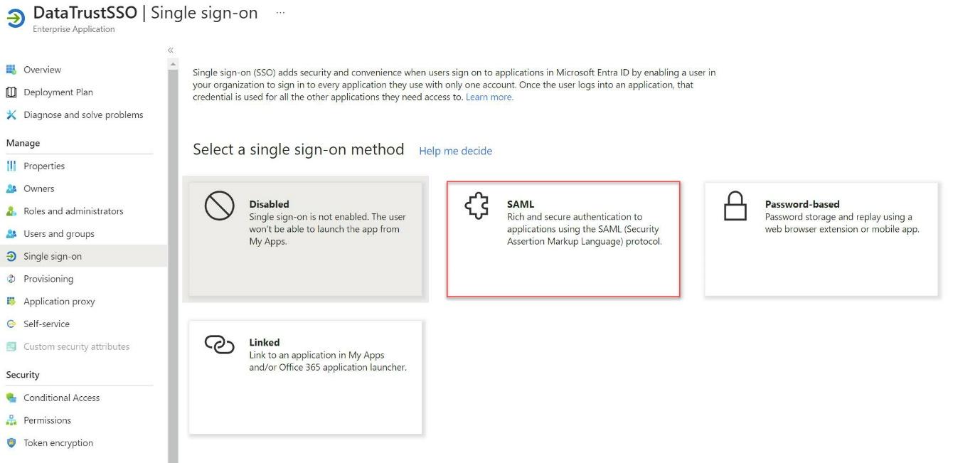Choose the Password-based sign-on card
Screen dimensions: 980x463
click(x=821, y=239)
